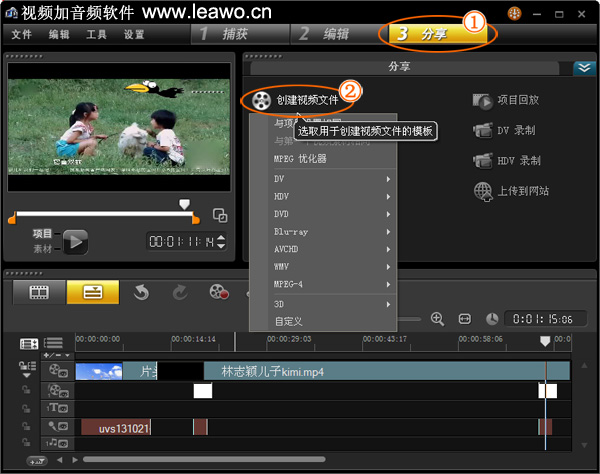The image size is (600, 474).
Task: Expand the 3D submenu
Action: click(332, 305)
